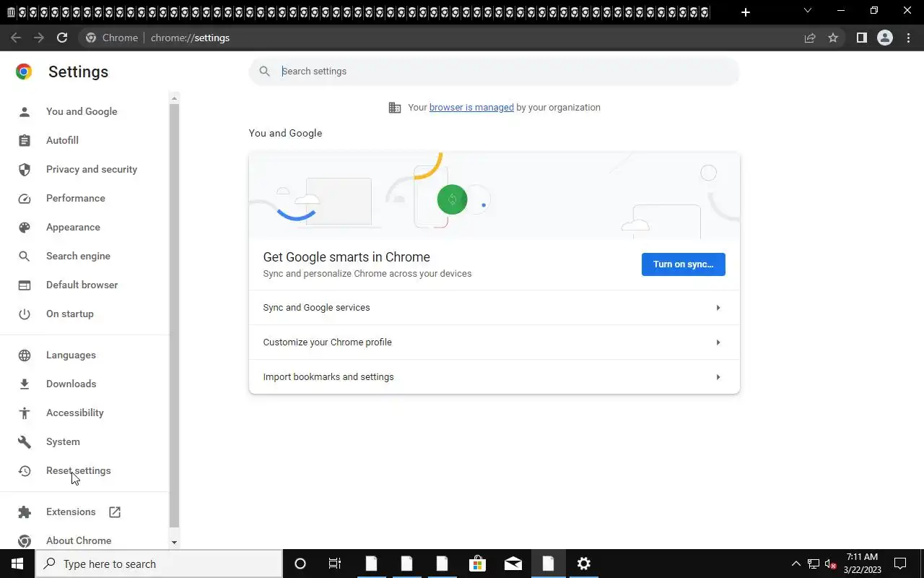This screenshot has height=578, width=924.
Task: Open the Autofill section
Action: 62,140
